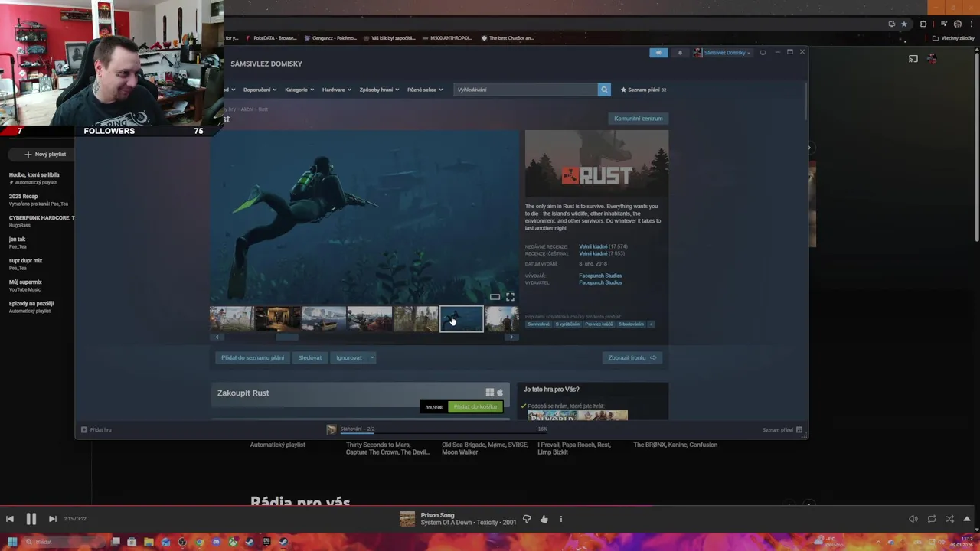The width and height of the screenshot is (980, 551).
Task: Click the Steam store search magnifier button
Action: pos(604,90)
